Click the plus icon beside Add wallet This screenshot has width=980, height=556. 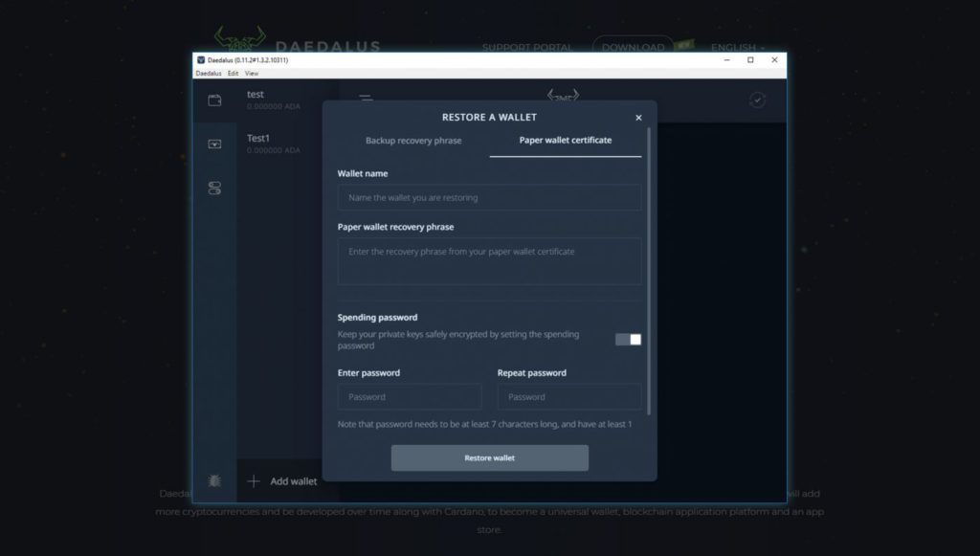253,481
